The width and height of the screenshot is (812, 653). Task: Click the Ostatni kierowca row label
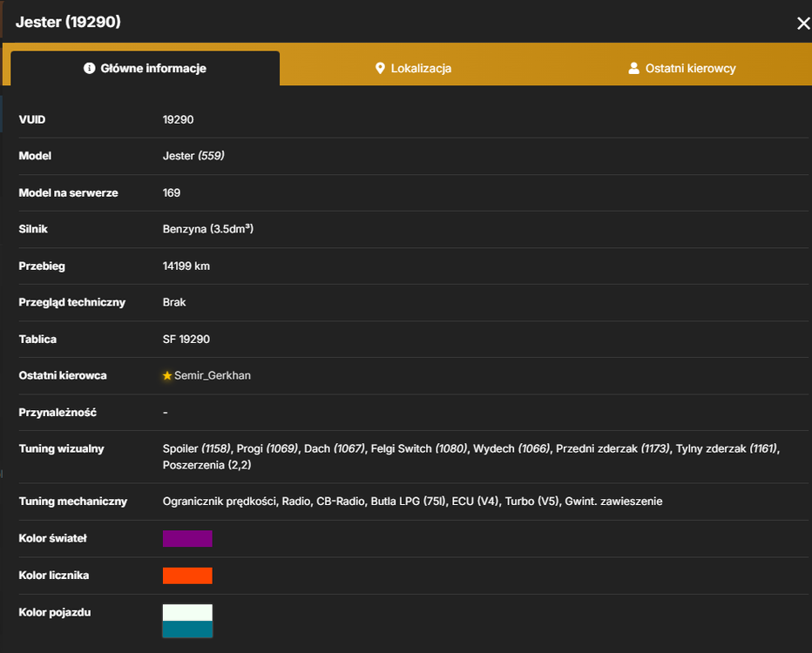(63, 375)
